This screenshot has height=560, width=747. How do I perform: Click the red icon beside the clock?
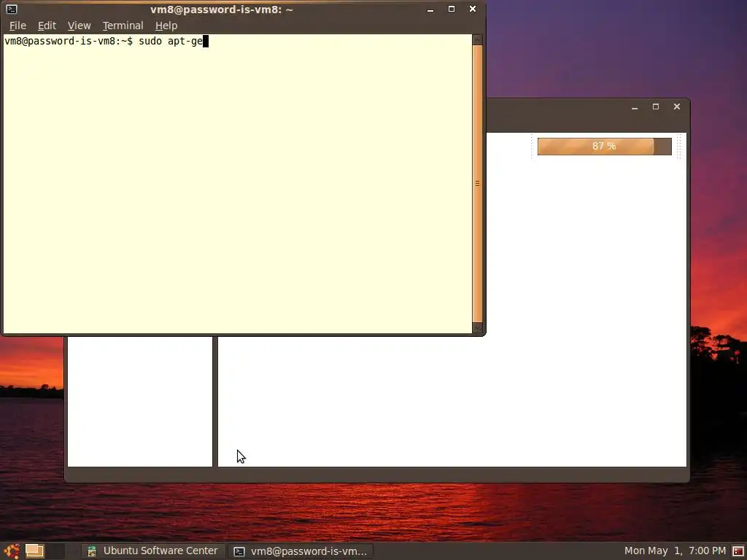(x=738, y=551)
